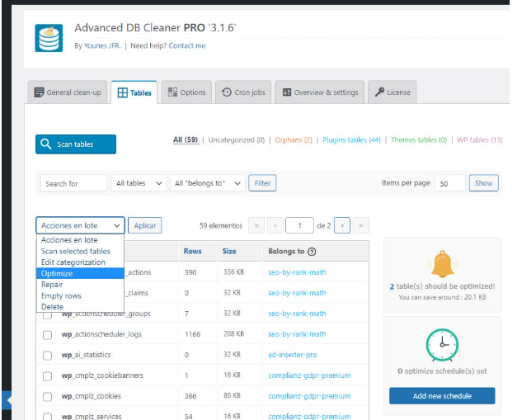Select Optimize bulk action
The height and width of the screenshot is (420, 522).
click(80, 273)
